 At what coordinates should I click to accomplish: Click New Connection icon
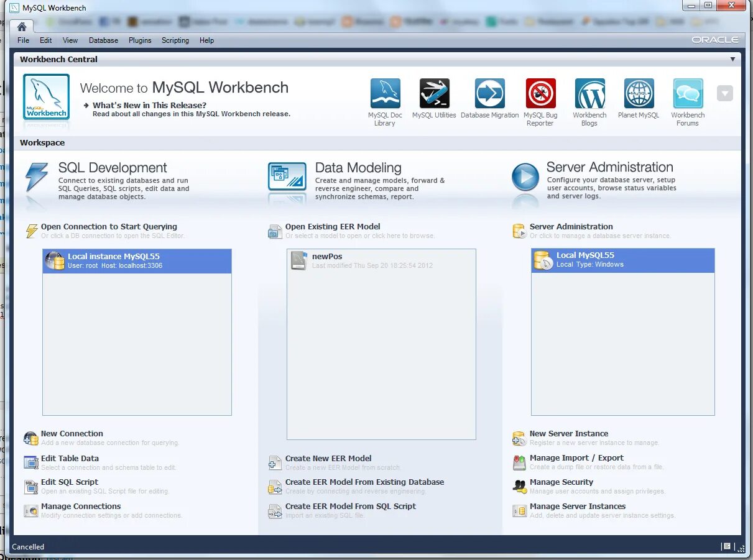[x=31, y=438]
